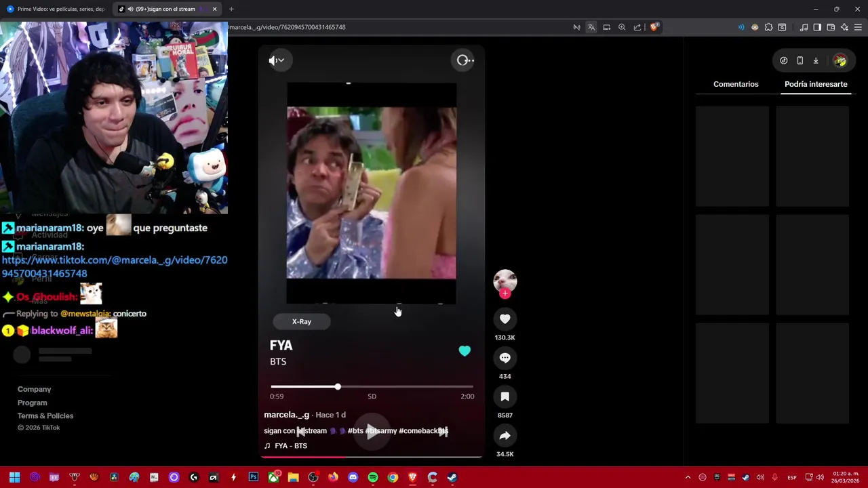The image size is (868, 488).
Task: Switch to the Comentarios tab
Action: [736, 84]
